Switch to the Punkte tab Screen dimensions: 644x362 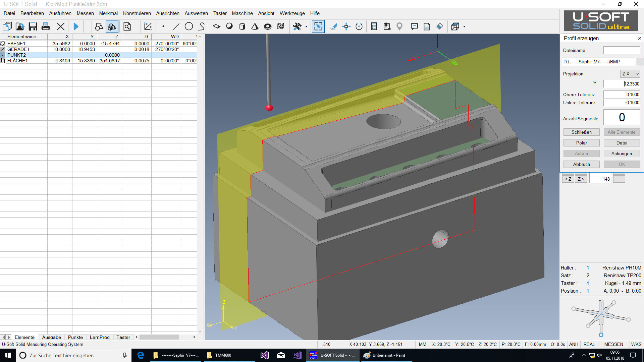75,337
